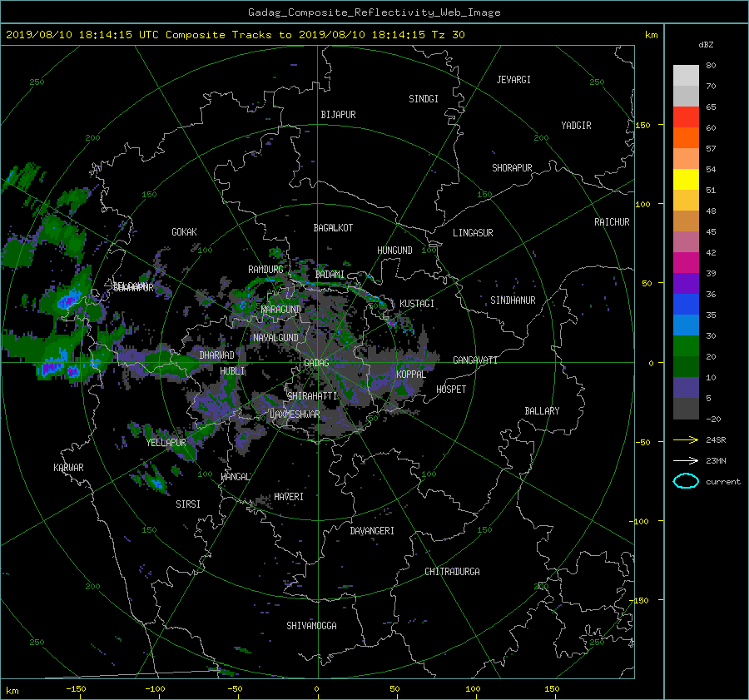Viewport: 749px width, 700px height.
Task: Select the SINDHANUR city label
Action: (x=513, y=300)
